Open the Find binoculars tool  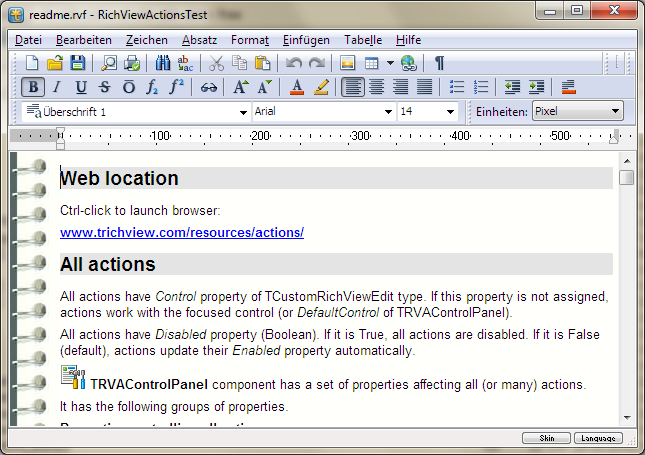point(164,63)
